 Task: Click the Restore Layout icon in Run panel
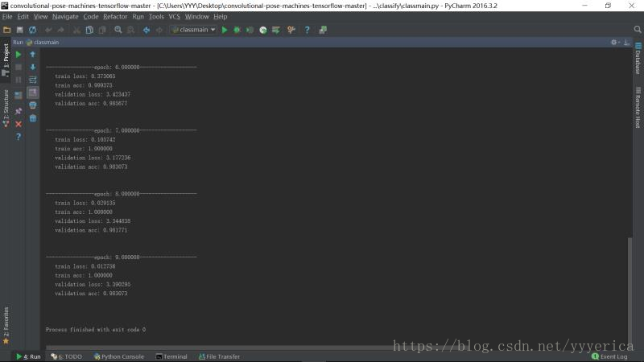click(19, 96)
